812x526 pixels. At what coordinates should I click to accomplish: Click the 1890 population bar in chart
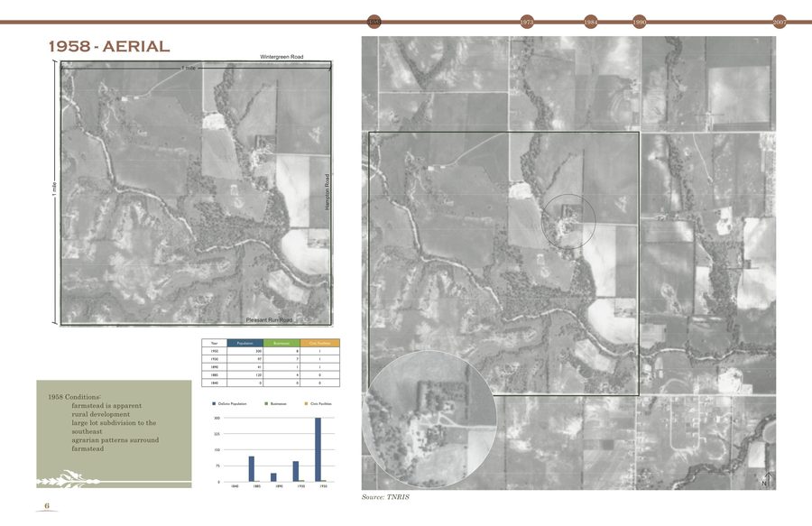[273, 477]
